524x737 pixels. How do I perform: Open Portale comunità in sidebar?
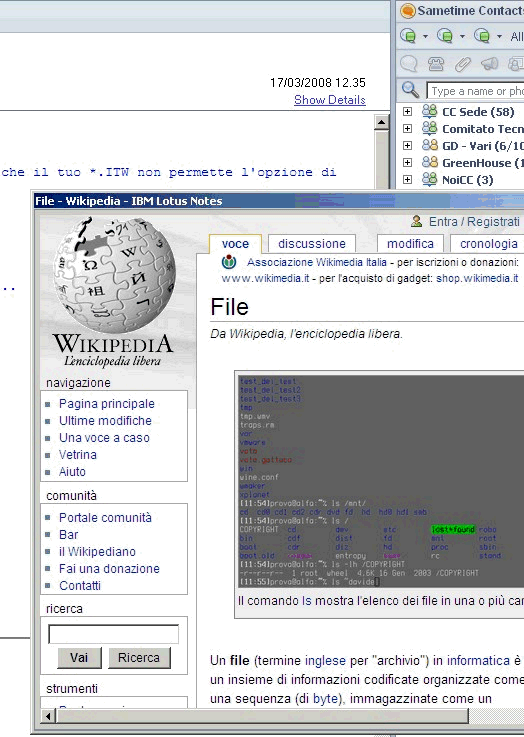(105, 517)
